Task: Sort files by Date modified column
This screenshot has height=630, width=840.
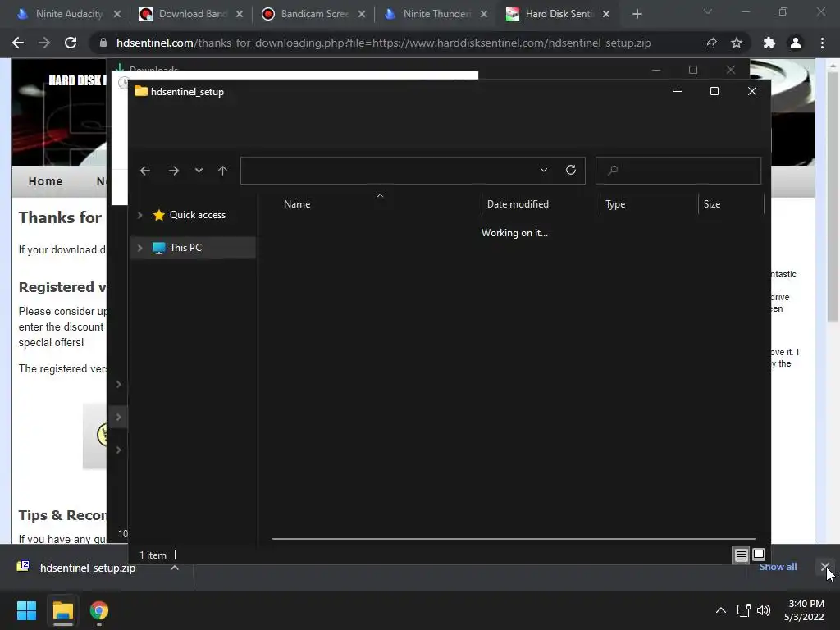Action: (x=518, y=204)
